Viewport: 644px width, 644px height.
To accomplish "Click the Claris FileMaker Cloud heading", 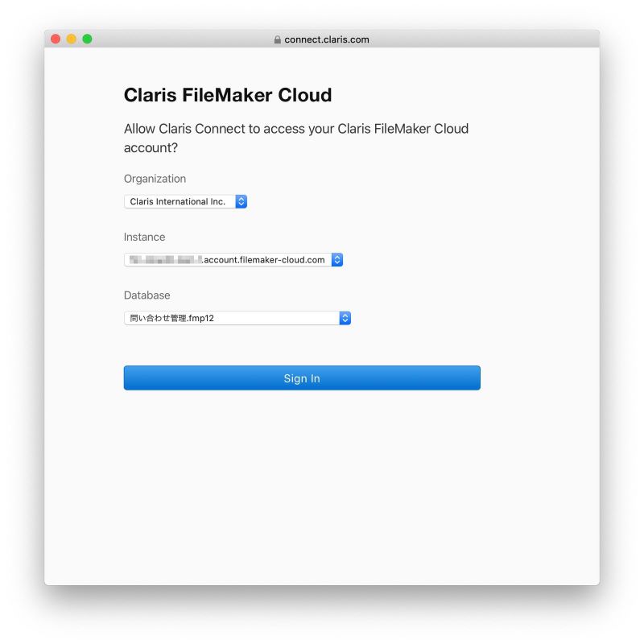I will [228, 95].
